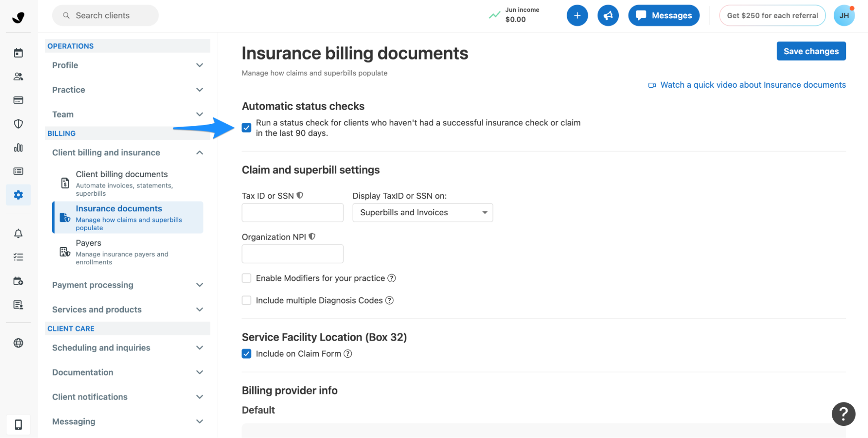868x438 pixels.
Task: Open the Calendar from the sidebar
Action: pos(18,52)
